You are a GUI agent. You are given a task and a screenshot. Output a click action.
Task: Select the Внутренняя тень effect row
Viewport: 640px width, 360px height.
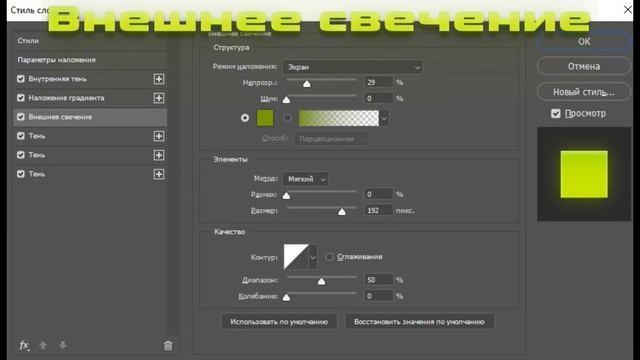(x=90, y=79)
